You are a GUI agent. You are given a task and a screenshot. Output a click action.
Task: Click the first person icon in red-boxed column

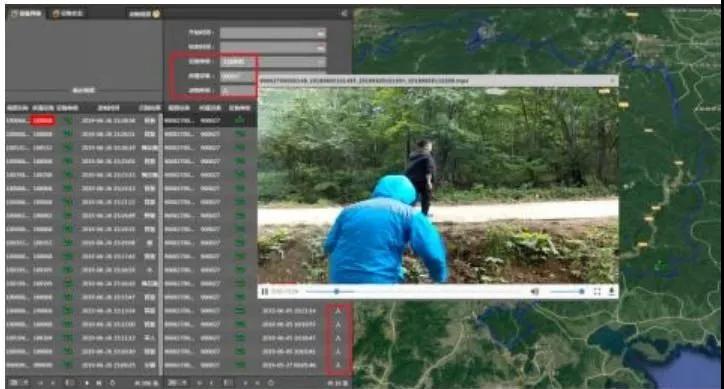pos(338,311)
